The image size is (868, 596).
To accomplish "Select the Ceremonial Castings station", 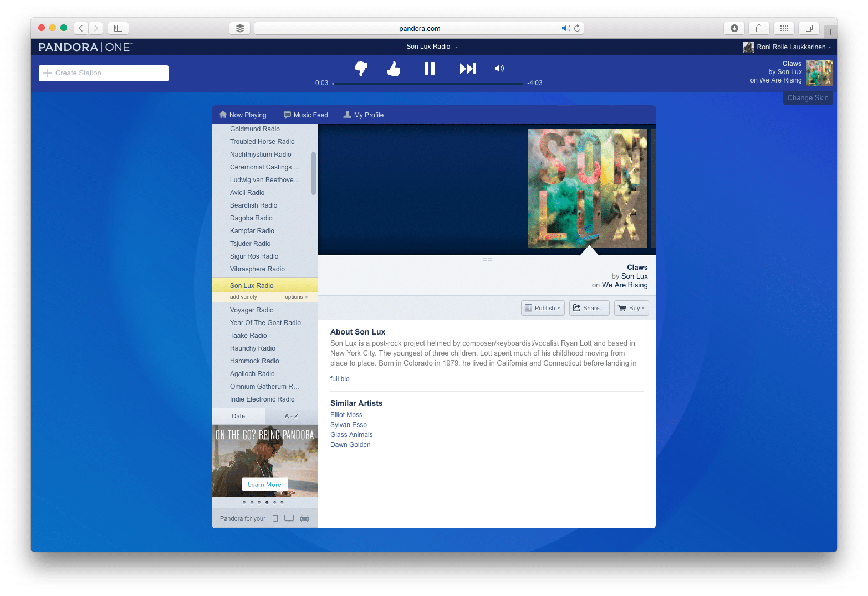I will tap(265, 167).
